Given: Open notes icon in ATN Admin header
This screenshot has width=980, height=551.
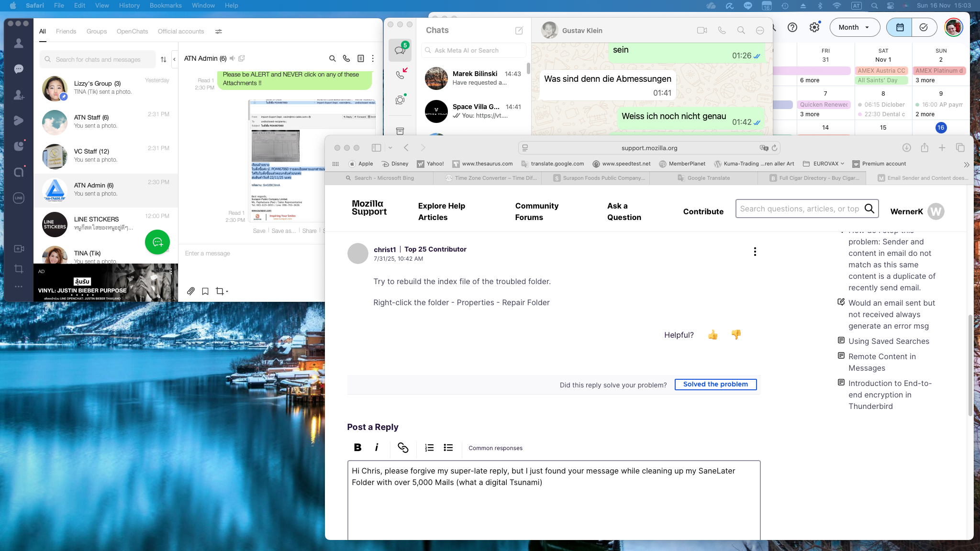Looking at the screenshot, I should [x=360, y=58].
